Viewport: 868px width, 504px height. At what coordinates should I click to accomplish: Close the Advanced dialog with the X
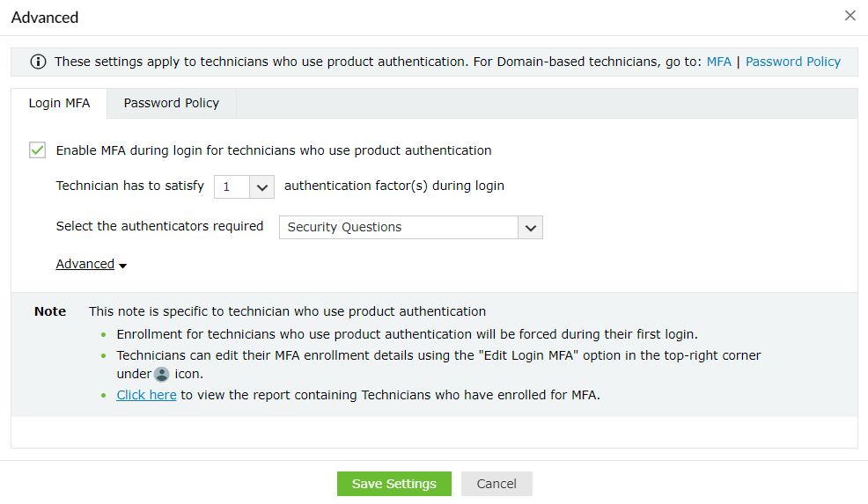click(850, 16)
